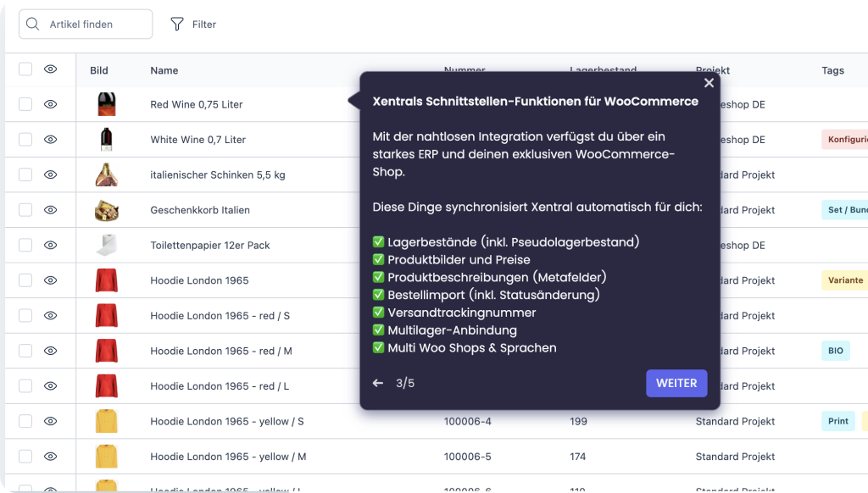Click eye icon for Hoodie yellow / M
The image size is (868, 493).
pyautogui.click(x=50, y=457)
